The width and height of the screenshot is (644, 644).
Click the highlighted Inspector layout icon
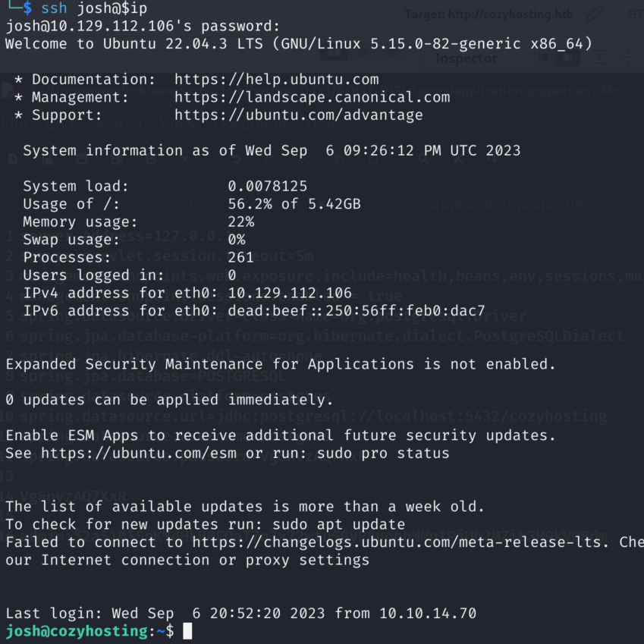[568, 58]
